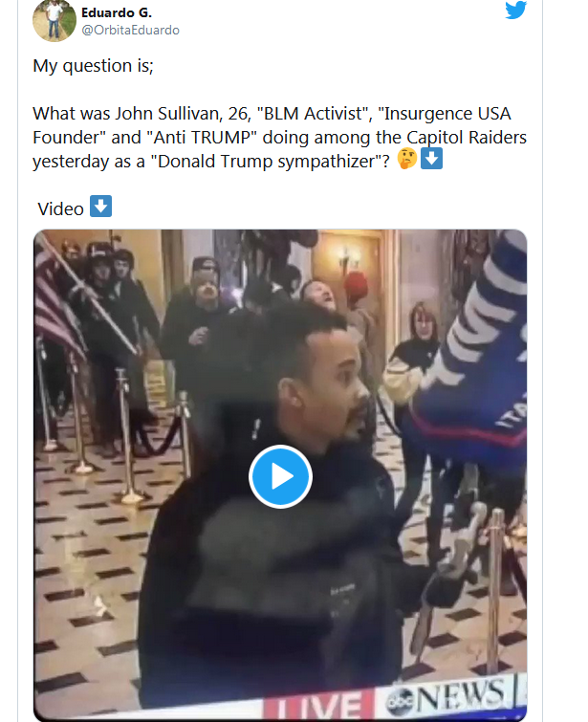Click "John Sullivan, 26" in tweet text
Screen dimensions: 588x722
pos(183,113)
